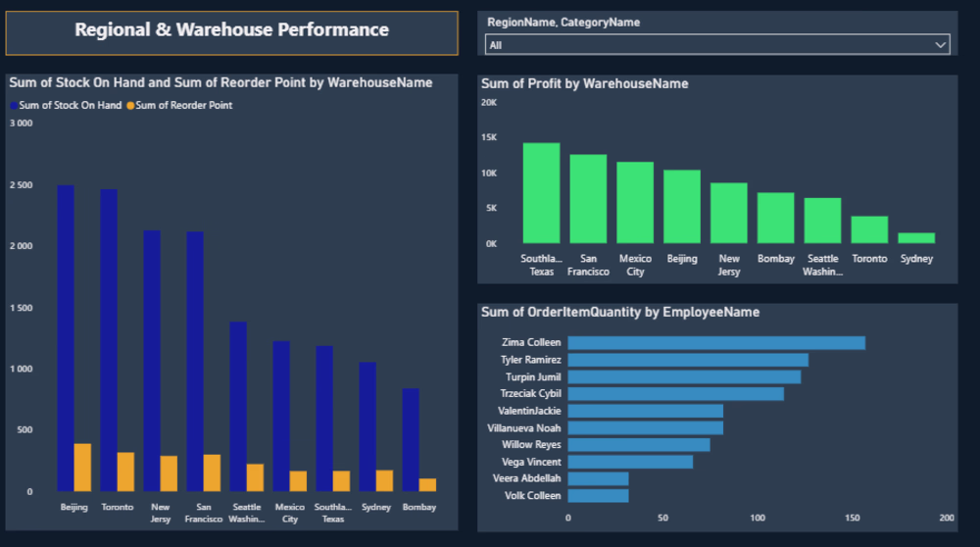
Task: Select Toronto's orange Reorder Point bar
Action: [125, 472]
